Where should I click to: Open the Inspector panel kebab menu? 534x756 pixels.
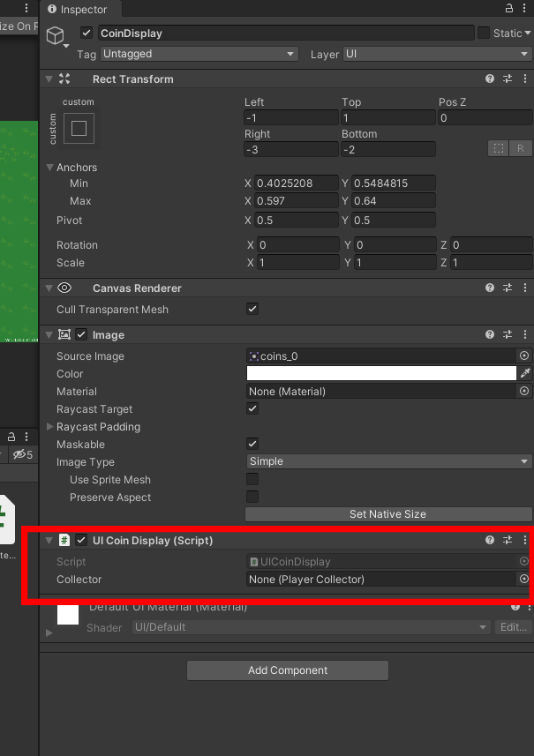pyautogui.click(x=524, y=8)
